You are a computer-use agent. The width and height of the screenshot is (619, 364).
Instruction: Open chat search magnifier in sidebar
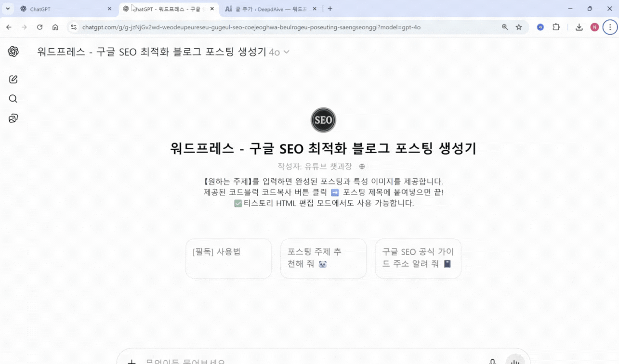pos(13,99)
